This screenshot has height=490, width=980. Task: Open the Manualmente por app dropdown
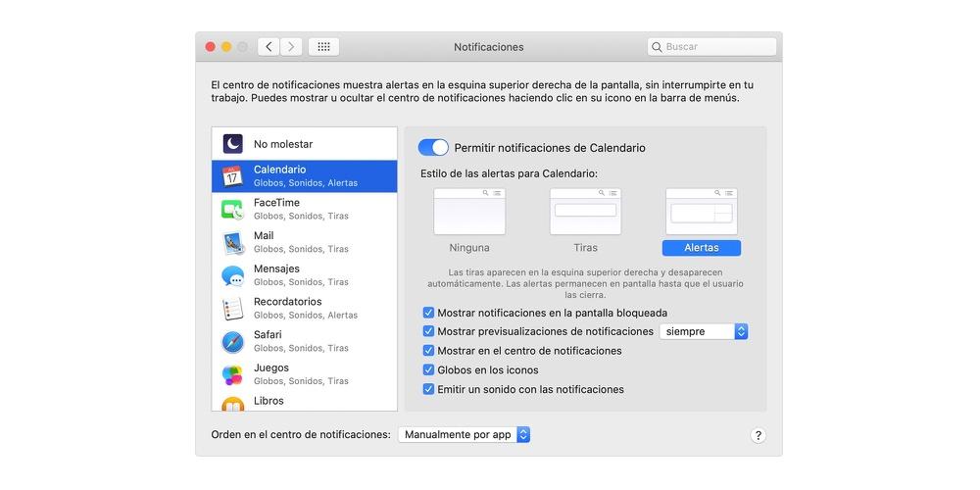point(464,434)
